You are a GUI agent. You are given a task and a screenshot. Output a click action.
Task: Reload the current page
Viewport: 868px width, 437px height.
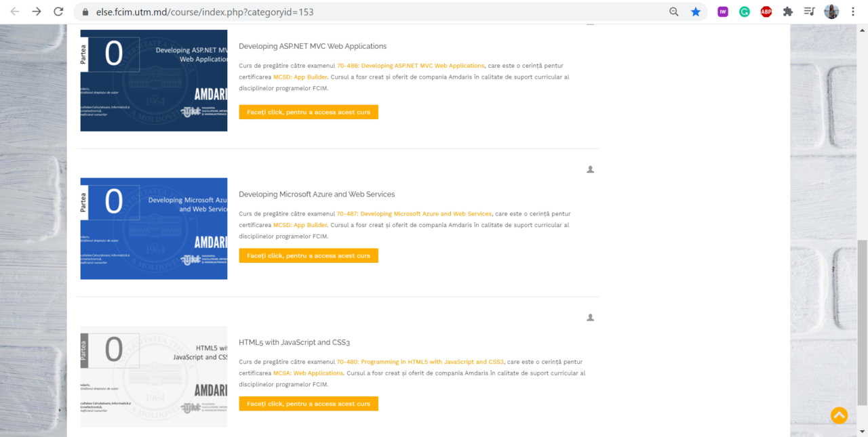(x=58, y=12)
